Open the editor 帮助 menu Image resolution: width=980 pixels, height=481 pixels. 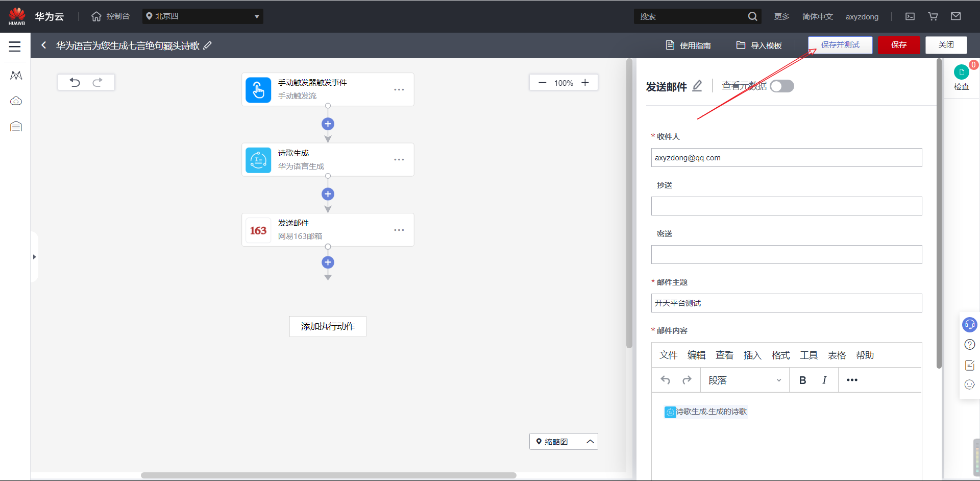[x=865, y=355]
